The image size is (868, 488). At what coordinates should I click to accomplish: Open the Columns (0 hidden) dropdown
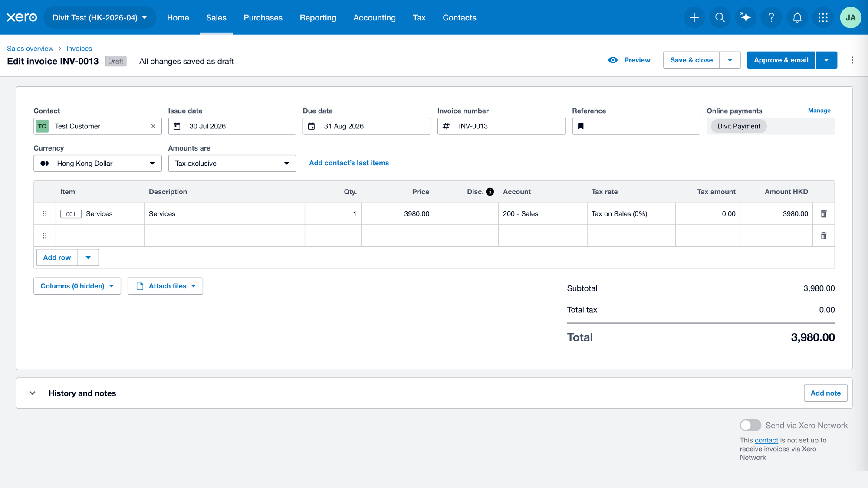(x=77, y=286)
